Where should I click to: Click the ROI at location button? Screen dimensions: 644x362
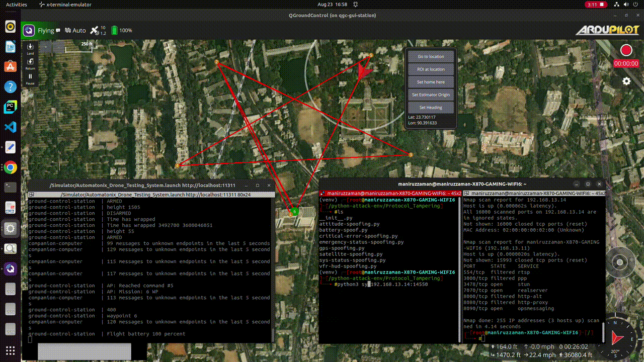pos(431,69)
